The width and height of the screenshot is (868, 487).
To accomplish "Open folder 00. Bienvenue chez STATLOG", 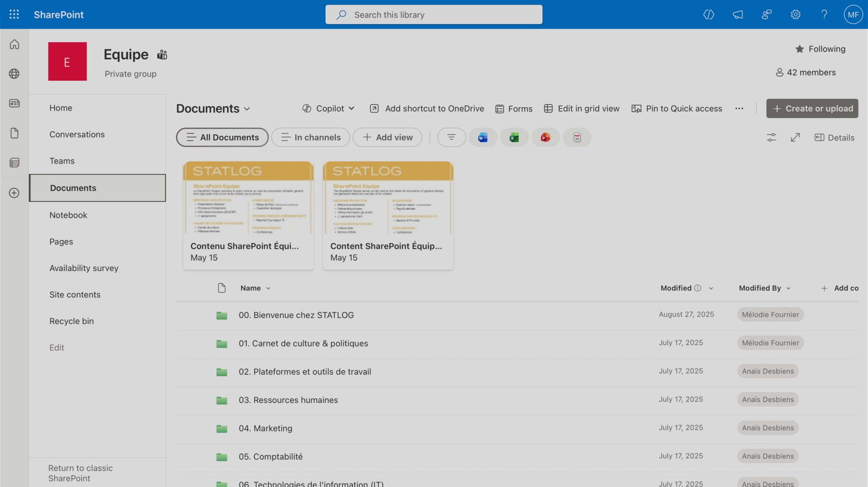I will tap(296, 315).
